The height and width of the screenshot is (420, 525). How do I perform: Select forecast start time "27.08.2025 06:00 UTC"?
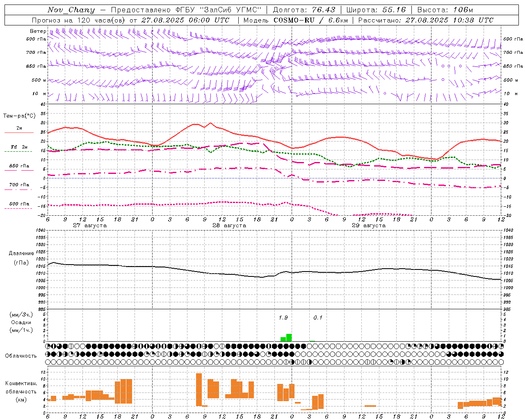point(185,20)
